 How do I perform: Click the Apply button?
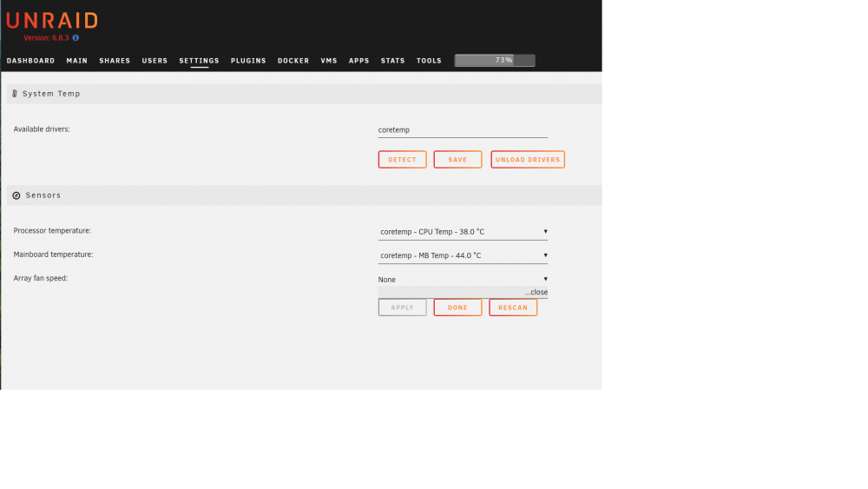[403, 307]
